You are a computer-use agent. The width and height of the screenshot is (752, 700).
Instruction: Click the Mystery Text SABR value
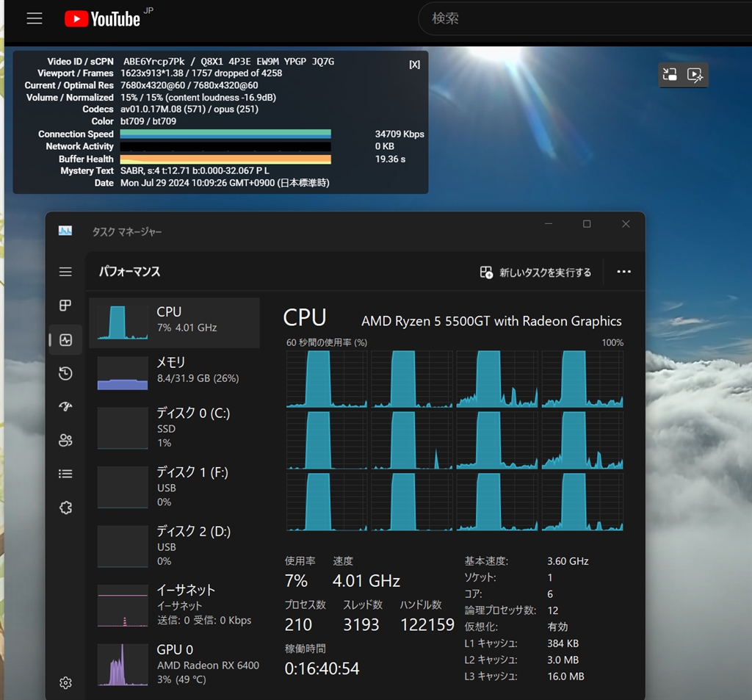pos(195,171)
